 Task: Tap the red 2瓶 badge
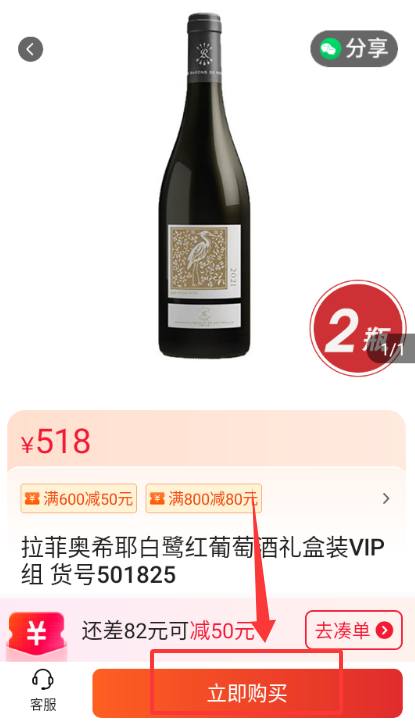click(358, 328)
